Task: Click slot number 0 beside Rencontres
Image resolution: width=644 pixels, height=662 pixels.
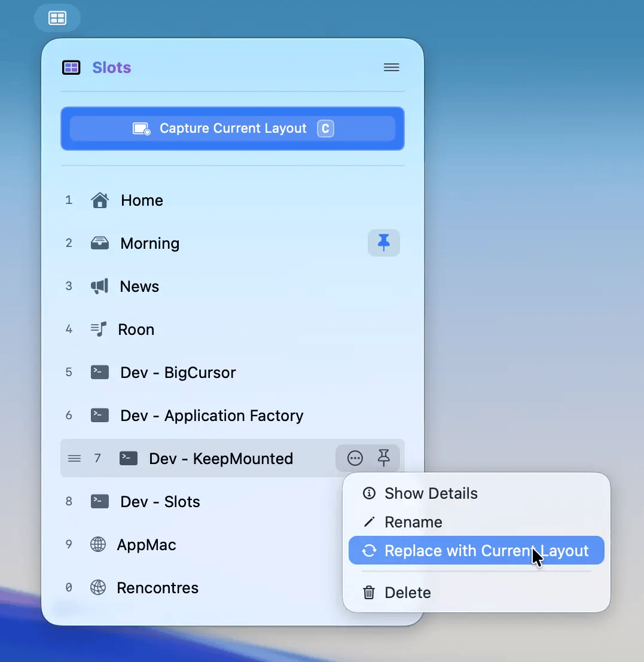Action: pyautogui.click(x=69, y=587)
